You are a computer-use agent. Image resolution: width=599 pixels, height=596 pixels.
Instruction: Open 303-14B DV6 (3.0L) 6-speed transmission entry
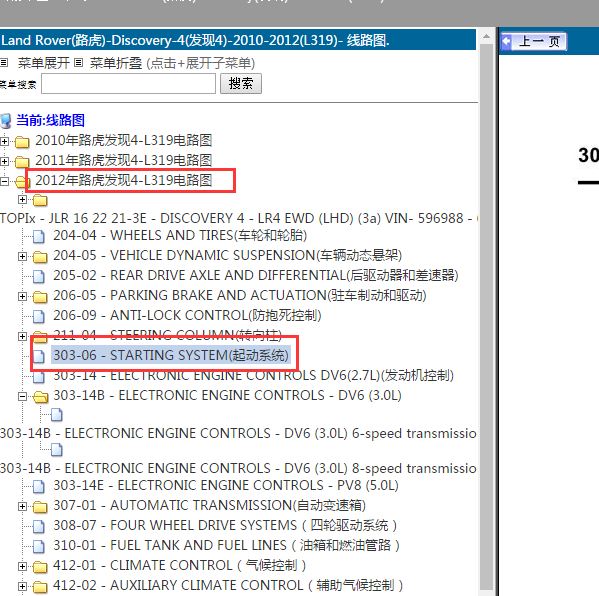(x=238, y=434)
